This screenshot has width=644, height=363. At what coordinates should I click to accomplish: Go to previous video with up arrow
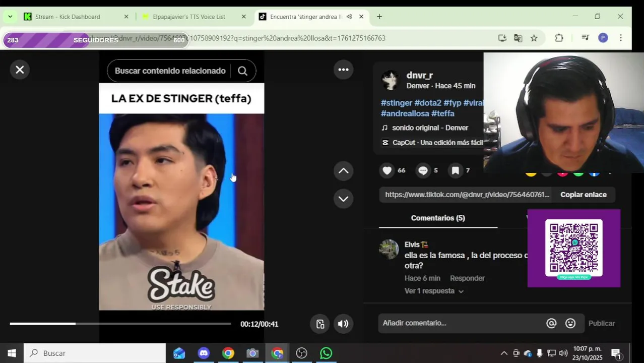[x=343, y=171]
